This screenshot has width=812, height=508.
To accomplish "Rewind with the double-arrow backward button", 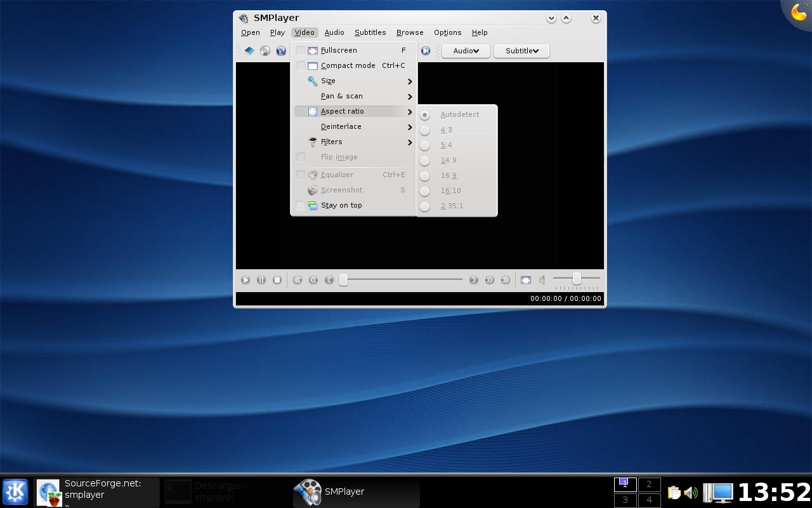I will click(313, 280).
